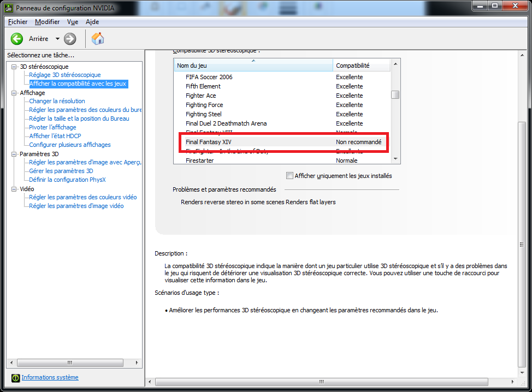Select Réglage 3D stéréoscopique

pos(65,75)
